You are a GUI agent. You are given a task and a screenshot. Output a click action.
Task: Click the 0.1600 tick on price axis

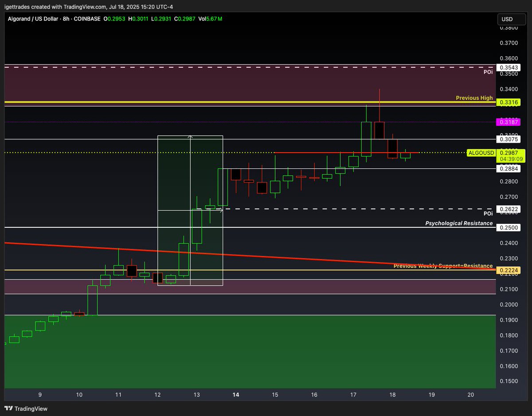click(x=509, y=366)
